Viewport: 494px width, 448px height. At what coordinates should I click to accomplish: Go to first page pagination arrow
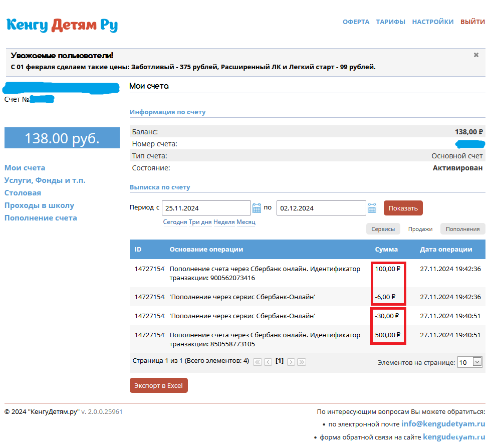pos(258,362)
